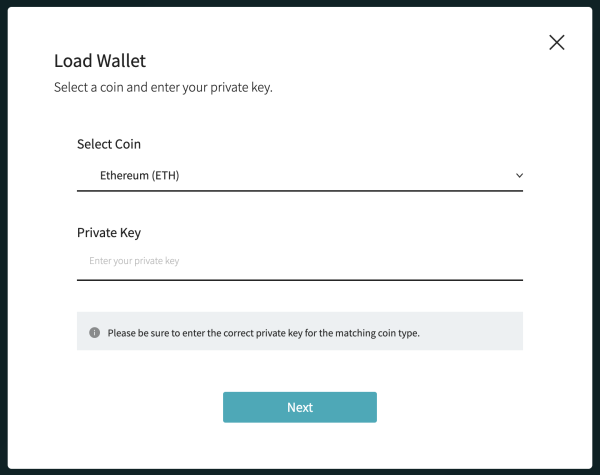Open the Ethereum (ETH) coin selector
This screenshot has width=600, height=475.
pos(300,176)
